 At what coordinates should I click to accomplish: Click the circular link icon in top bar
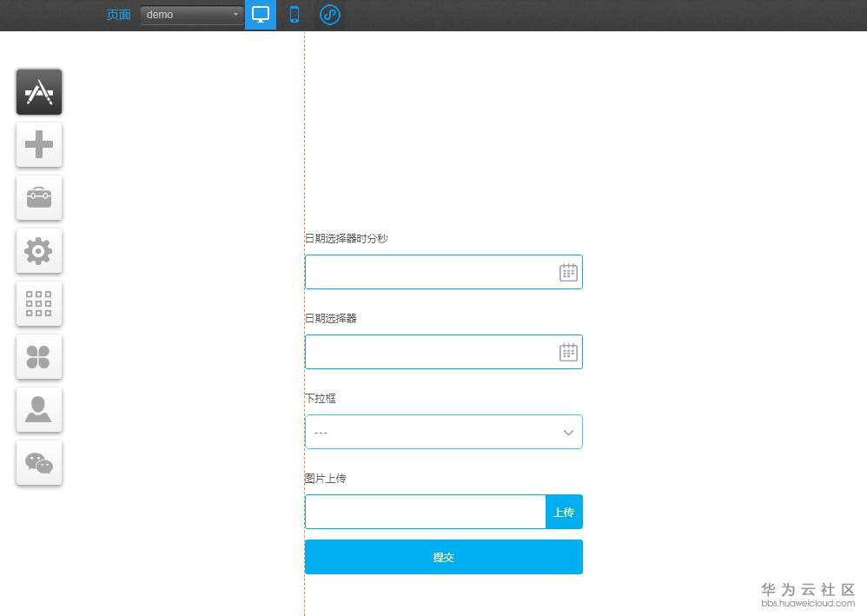(329, 15)
